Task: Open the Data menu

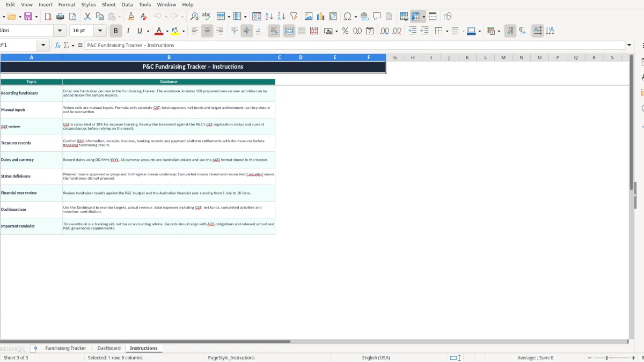Action: click(x=127, y=4)
